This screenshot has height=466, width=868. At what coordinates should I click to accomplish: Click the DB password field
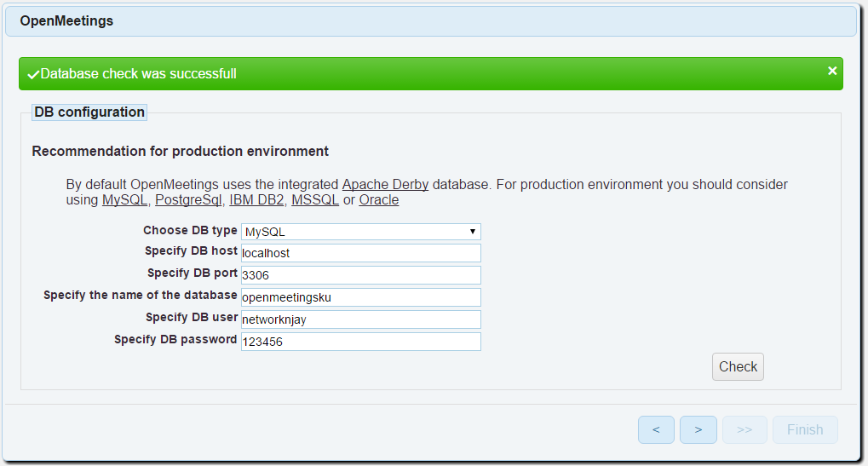pos(361,342)
